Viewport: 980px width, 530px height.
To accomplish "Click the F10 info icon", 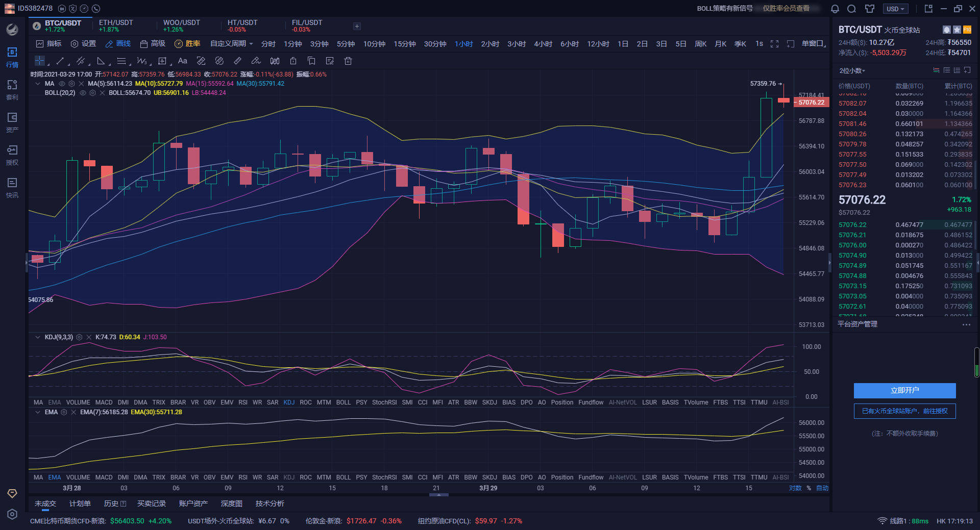I will pos(967,30).
